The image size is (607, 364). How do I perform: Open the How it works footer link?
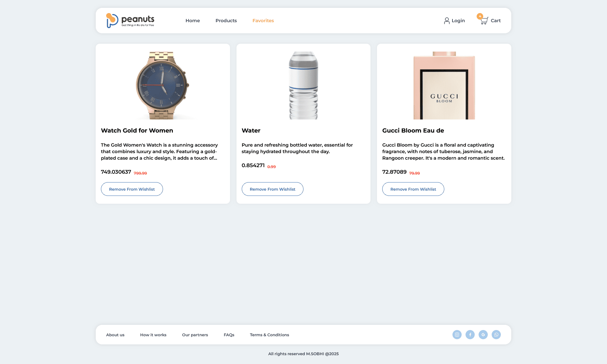pyautogui.click(x=153, y=335)
